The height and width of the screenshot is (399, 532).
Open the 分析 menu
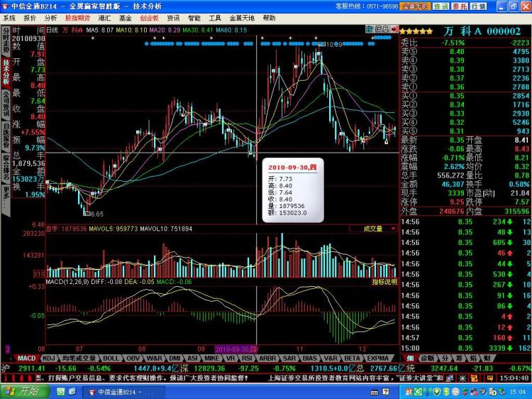point(50,18)
